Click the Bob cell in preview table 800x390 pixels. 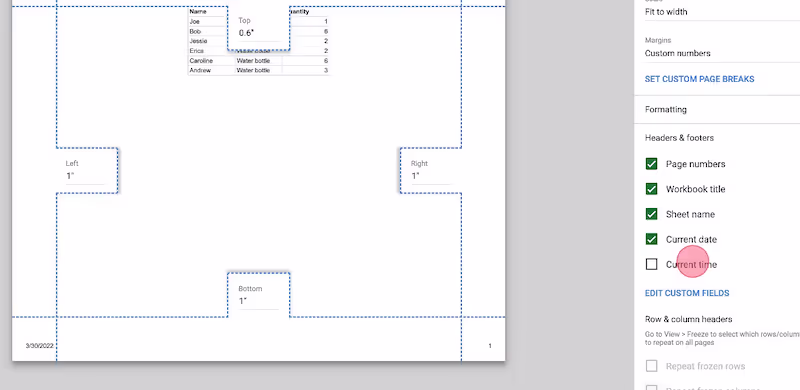[195, 31]
